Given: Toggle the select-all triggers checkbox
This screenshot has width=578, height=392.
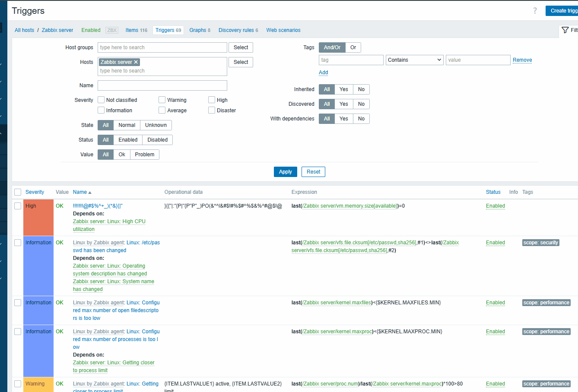Looking at the screenshot, I should click(18, 192).
